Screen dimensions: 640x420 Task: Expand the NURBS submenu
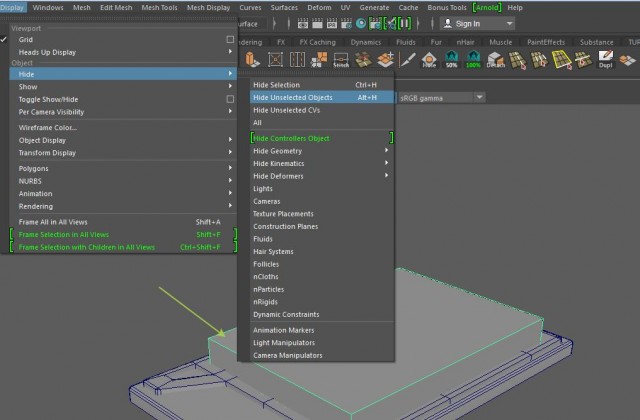pos(123,181)
